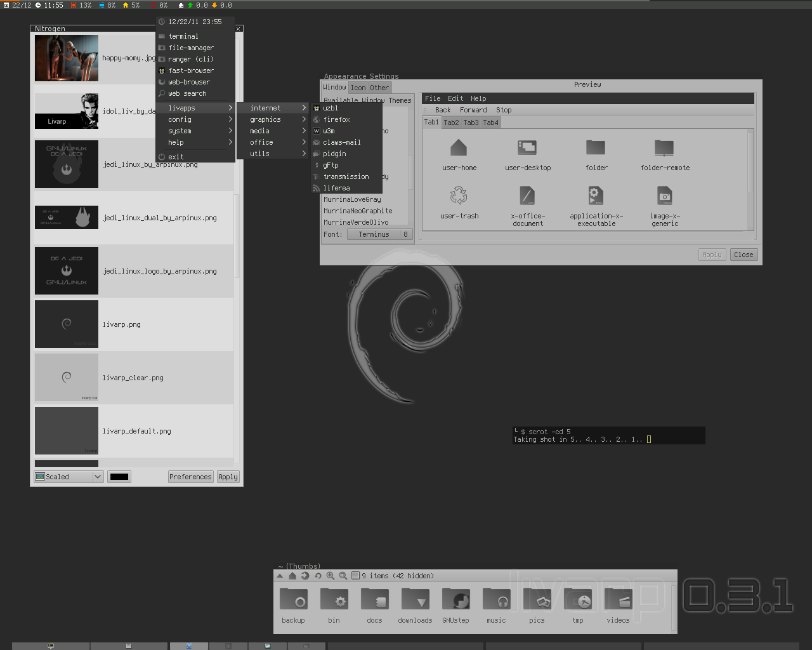The width and height of the screenshot is (812, 650).
Task: Go up a directory in Thumbs toolbar
Action: click(x=280, y=576)
